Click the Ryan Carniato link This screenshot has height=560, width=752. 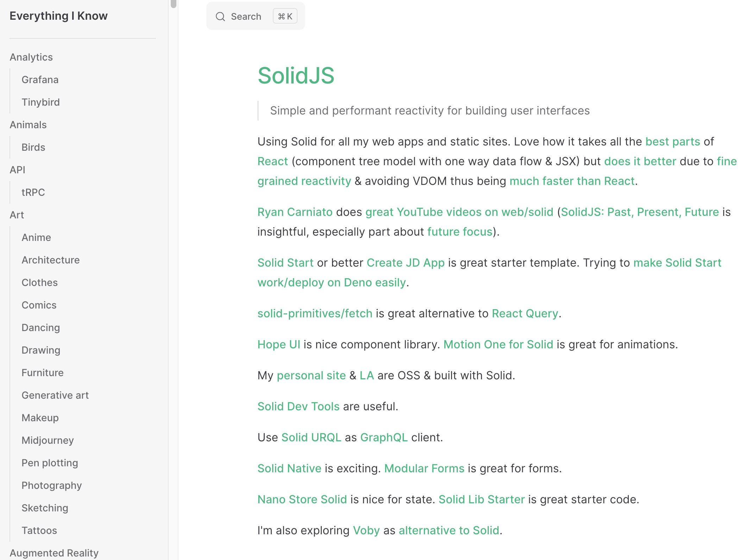(296, 211)
